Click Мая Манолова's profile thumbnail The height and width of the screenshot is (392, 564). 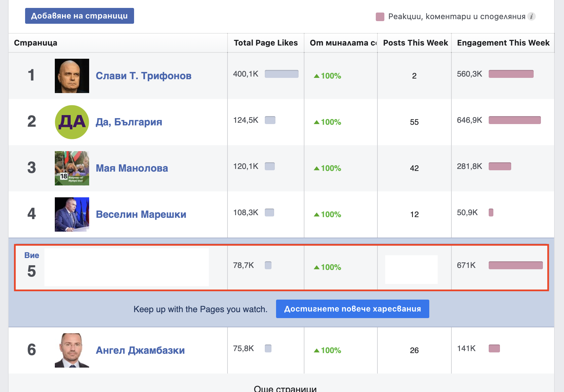(72, 168)
